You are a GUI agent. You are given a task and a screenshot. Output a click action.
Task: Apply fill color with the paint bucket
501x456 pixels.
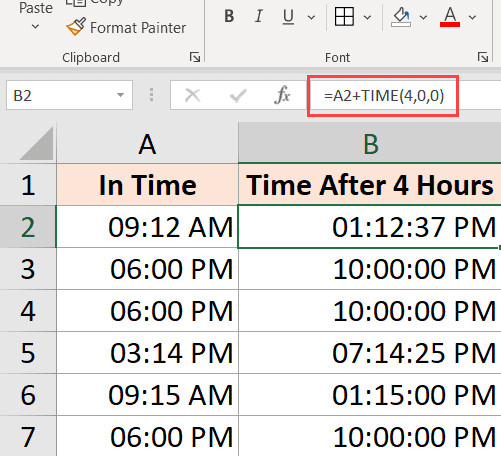[x=401, y=17]
